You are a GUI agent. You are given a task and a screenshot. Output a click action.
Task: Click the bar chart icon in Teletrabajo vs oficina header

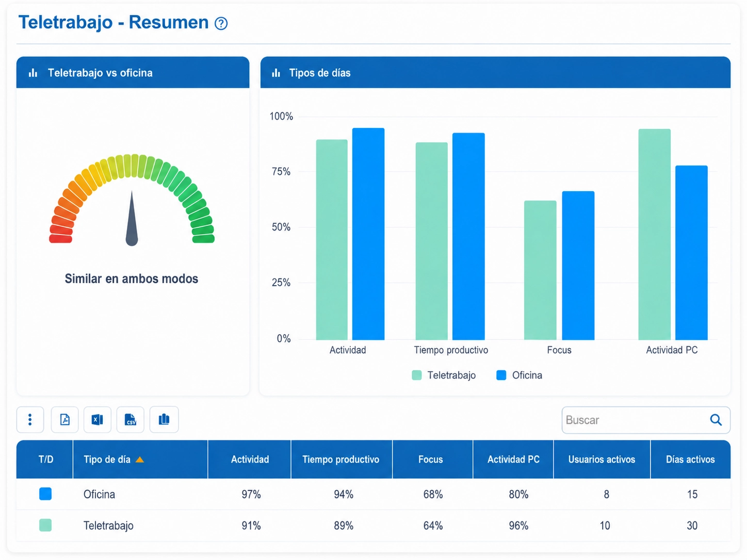(x=33, y=73)
